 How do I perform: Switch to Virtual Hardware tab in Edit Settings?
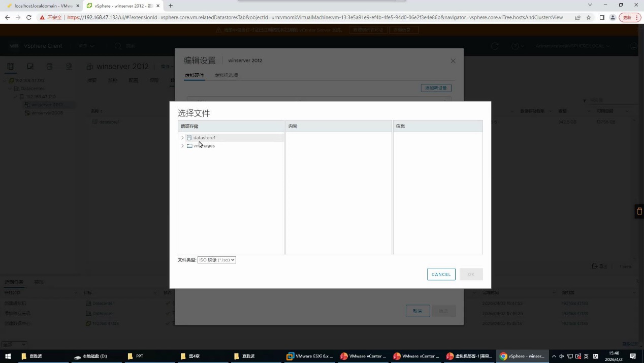coord(194,75)
